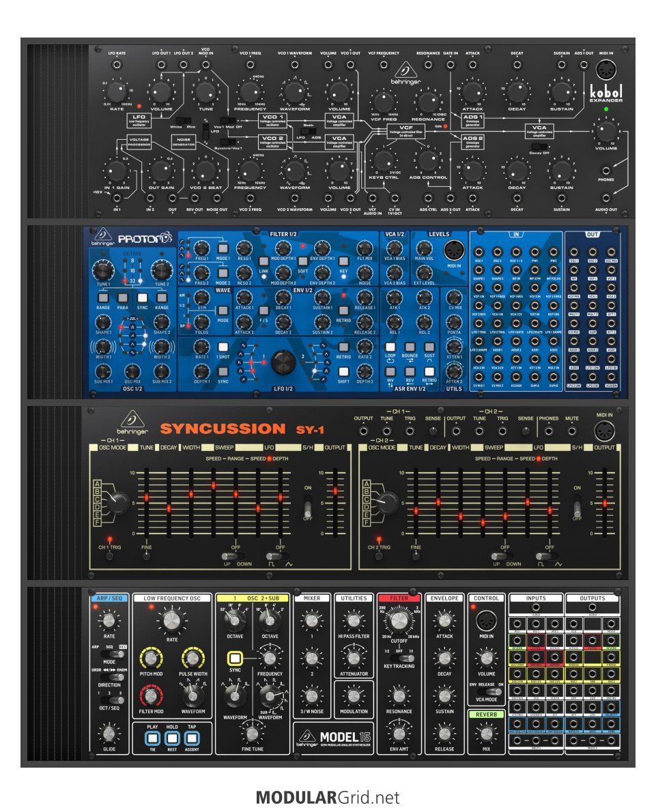
Task: Click the Proton ASR INV button
Action: point(390,371)
